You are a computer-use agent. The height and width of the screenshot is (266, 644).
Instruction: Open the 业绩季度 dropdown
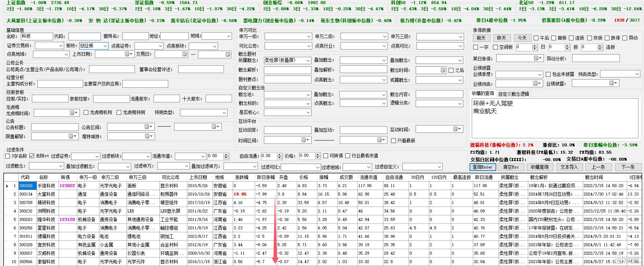[x=540, y=74]
